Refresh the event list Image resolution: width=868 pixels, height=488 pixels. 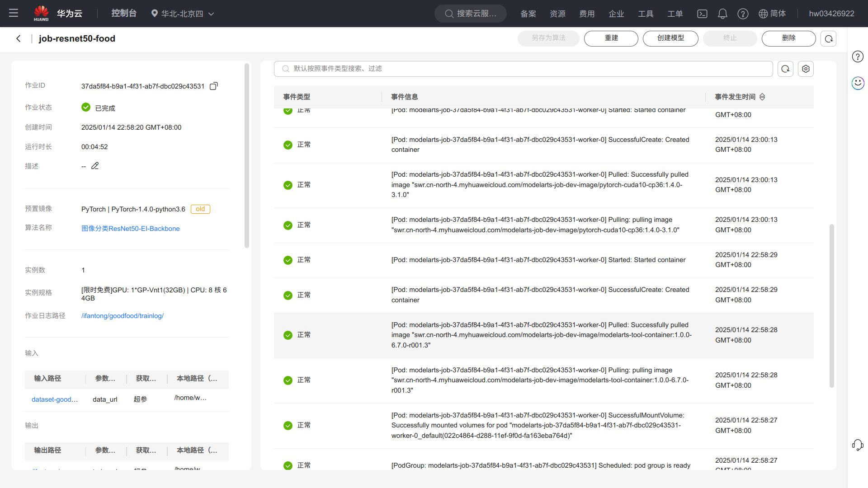tap(785, 69)
